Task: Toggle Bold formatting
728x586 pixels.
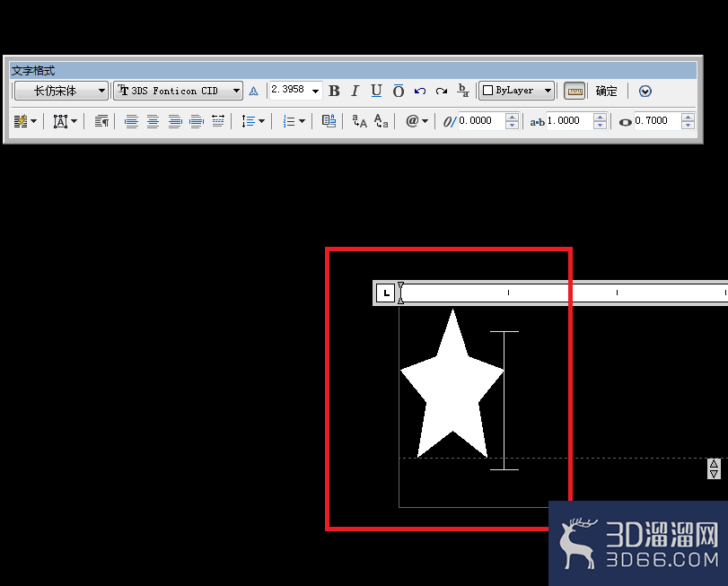Action: pyautogui.click(x=334, y=91)
